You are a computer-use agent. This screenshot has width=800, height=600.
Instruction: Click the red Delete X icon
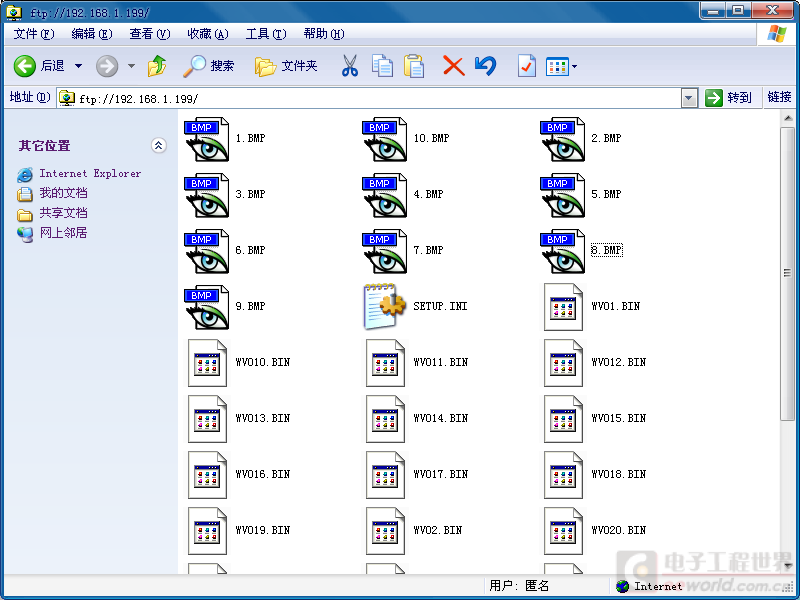click(453, 66)
